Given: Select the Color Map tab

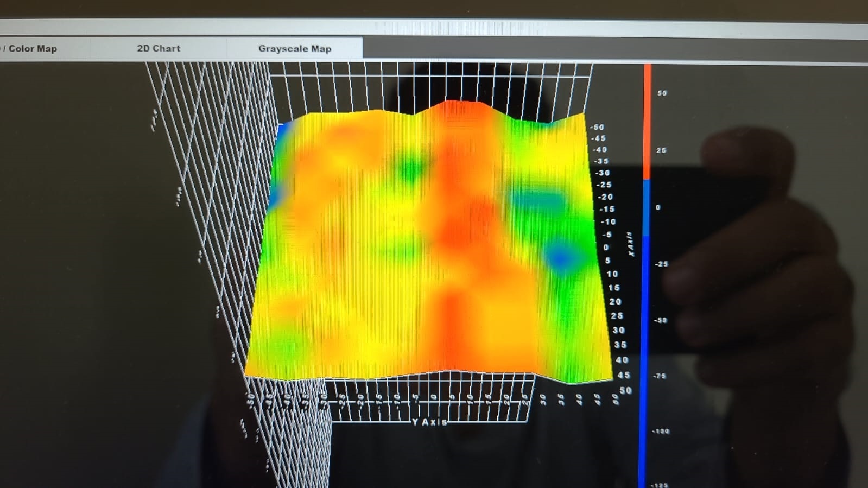Looking at the screenshot, I should click(33, 48).
